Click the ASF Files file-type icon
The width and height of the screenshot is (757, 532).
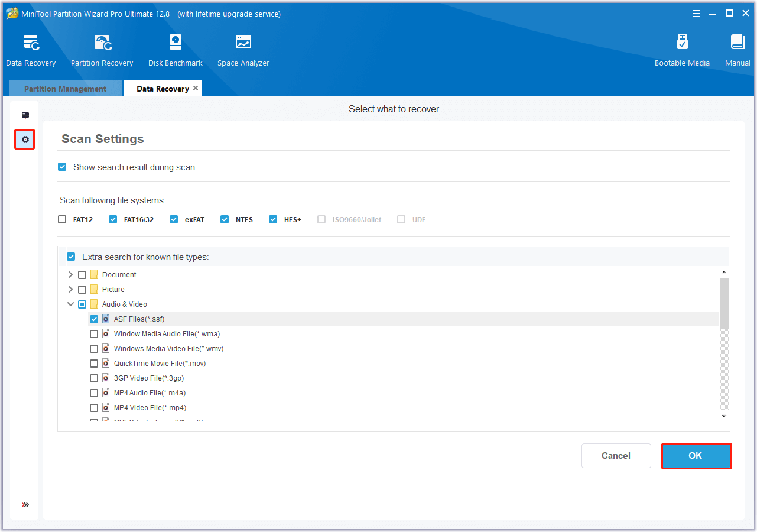click(106, 319)
